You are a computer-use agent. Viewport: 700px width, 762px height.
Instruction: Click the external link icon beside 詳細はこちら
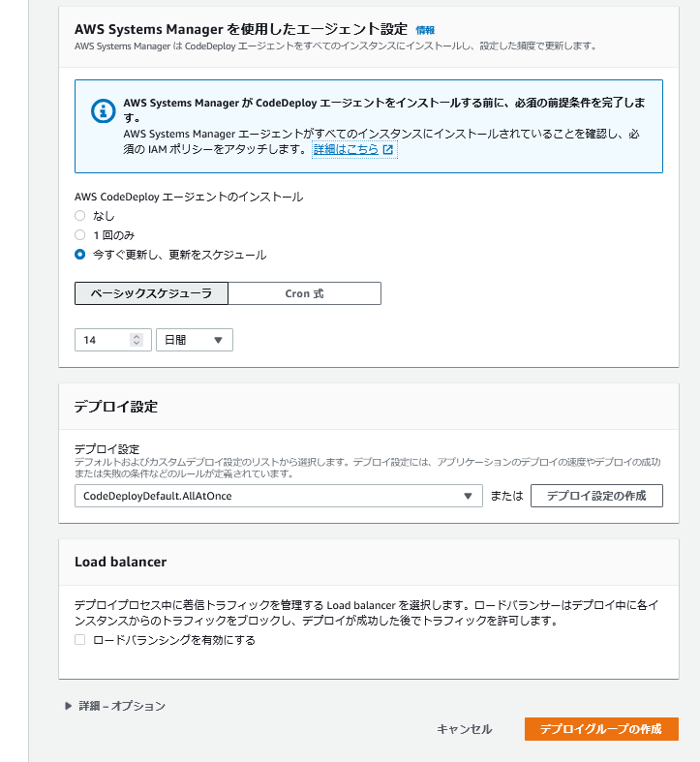click(x=388, y=150)
